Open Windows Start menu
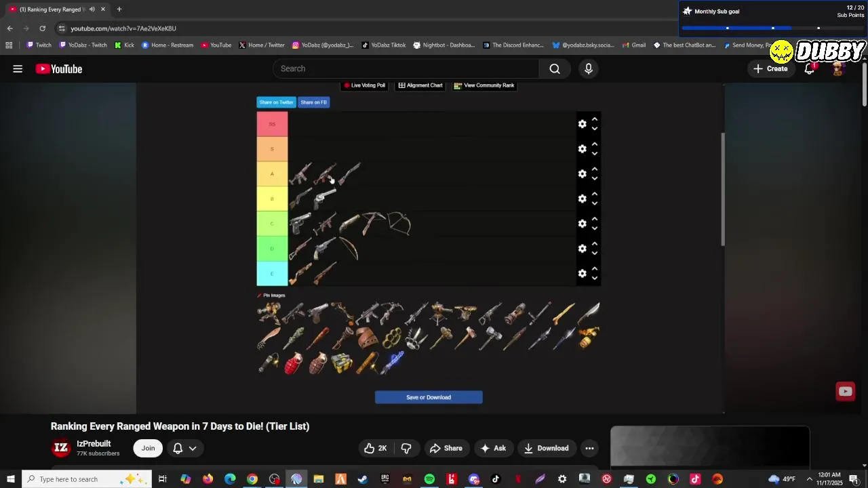The image size is (868, 488). coord(10,479)
